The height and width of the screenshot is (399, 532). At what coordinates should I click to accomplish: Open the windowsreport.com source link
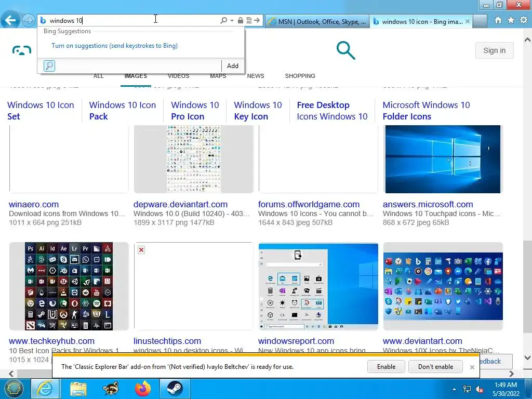click(296, 341)
